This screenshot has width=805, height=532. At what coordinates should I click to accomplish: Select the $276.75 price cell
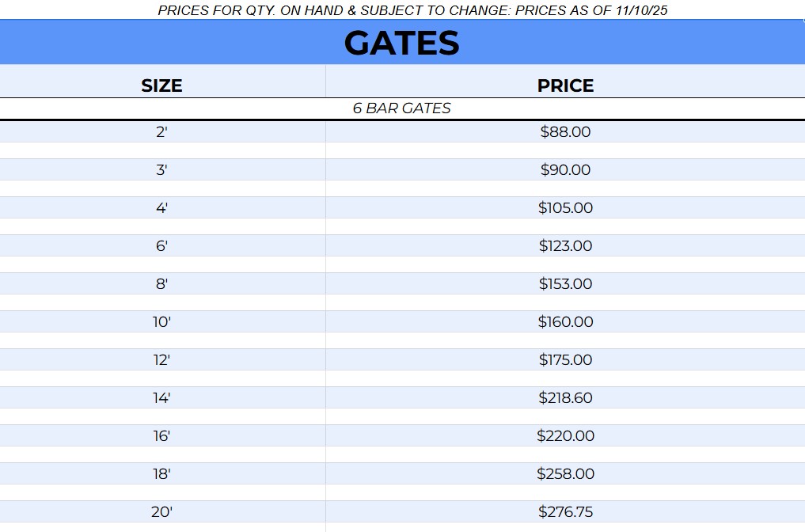click(565, 512)
